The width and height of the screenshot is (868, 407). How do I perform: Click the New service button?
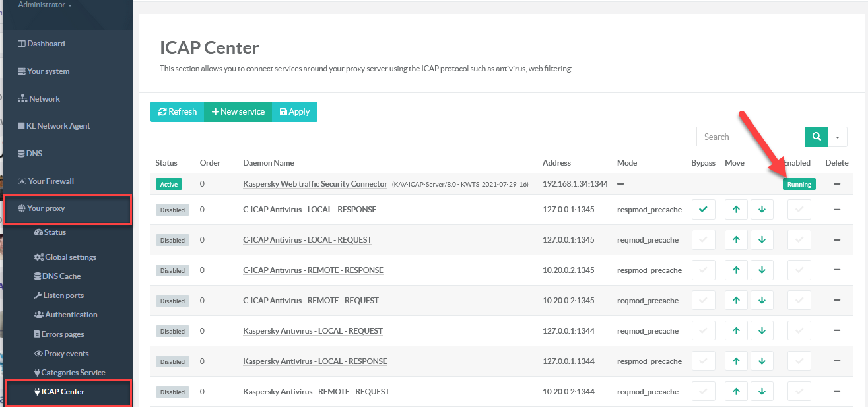pos(238,112)
